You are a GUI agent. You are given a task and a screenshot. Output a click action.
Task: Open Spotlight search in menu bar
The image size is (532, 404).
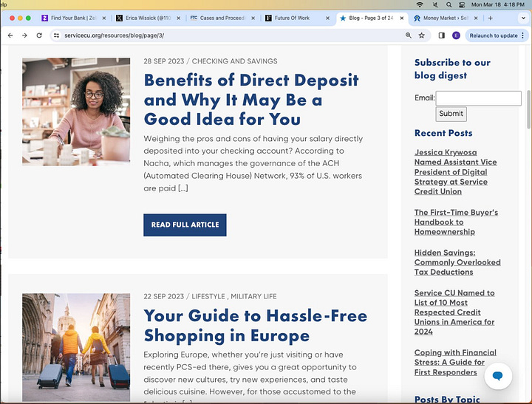[449, 4]
